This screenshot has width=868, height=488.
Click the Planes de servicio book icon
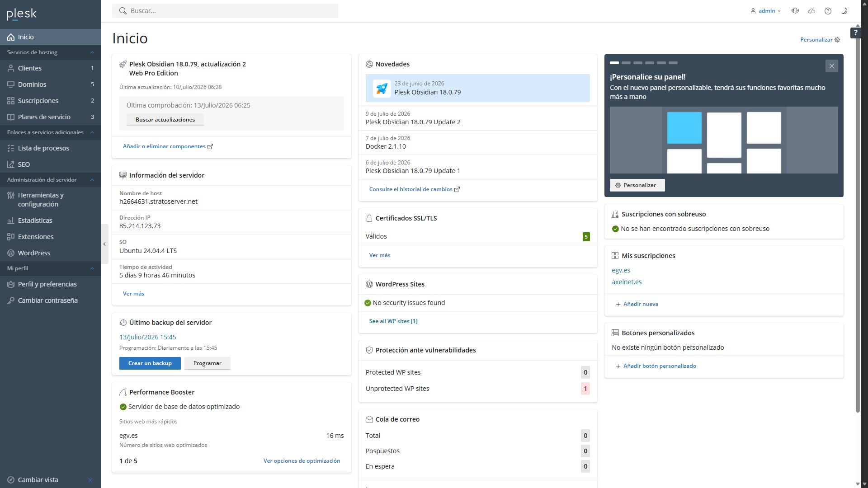point(11,117)
